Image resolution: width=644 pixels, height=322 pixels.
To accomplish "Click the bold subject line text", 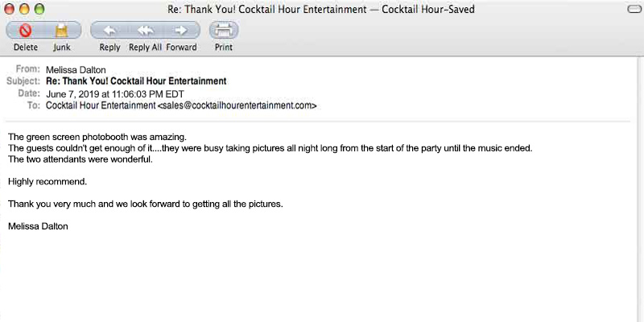I will click(x=136, y=81).
